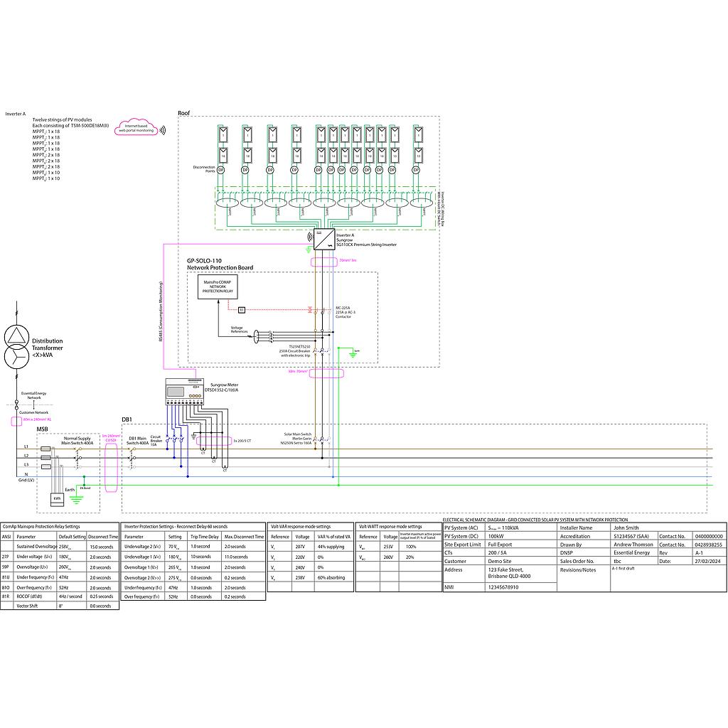This screenshot has height=728, width=728.
Task: Click the Vector Shift parameter cell
Action: pos(36,606)
